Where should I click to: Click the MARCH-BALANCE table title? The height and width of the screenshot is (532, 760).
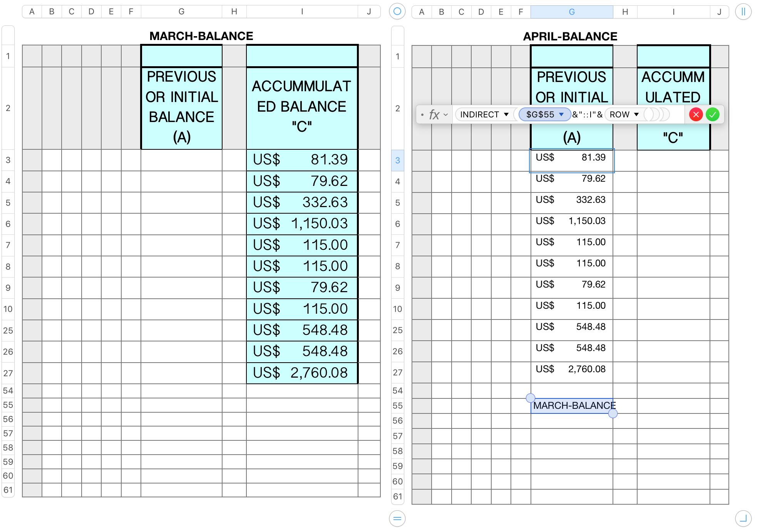[201, 36]
